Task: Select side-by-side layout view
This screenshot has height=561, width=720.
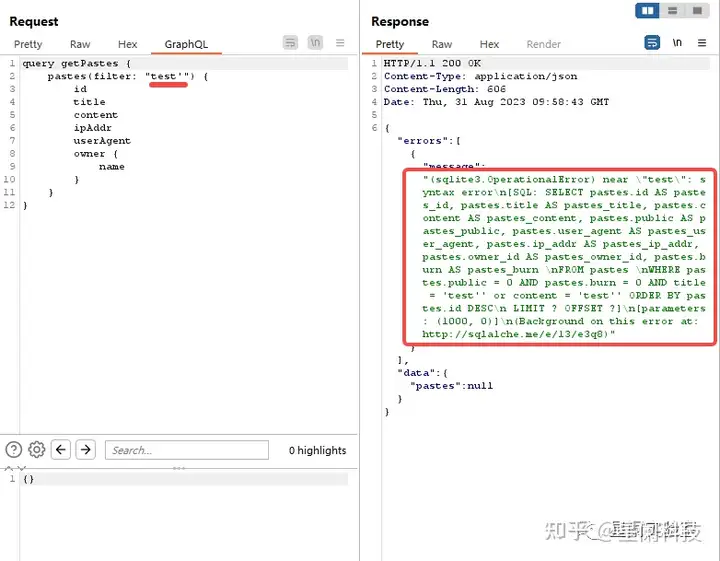Action: pos(647,10)
